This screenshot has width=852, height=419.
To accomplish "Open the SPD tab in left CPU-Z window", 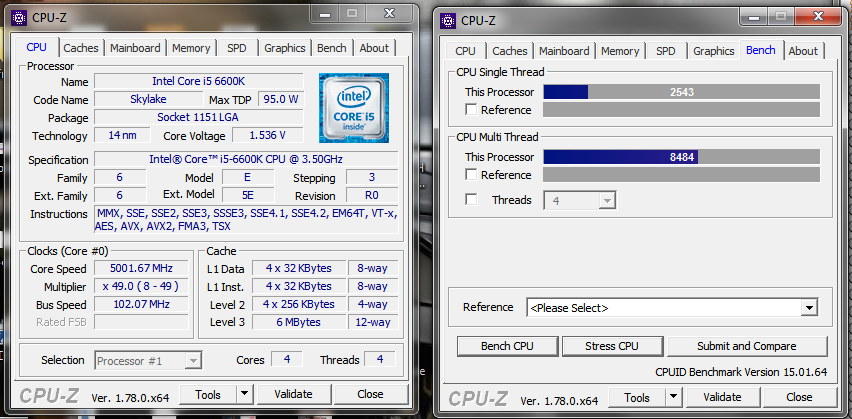I will click(236, 48).
